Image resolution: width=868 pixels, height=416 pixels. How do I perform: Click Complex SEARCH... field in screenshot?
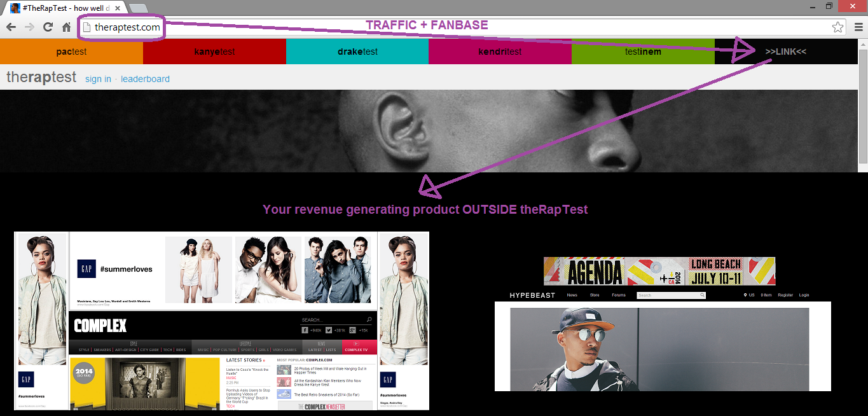[x=336, y=320]
